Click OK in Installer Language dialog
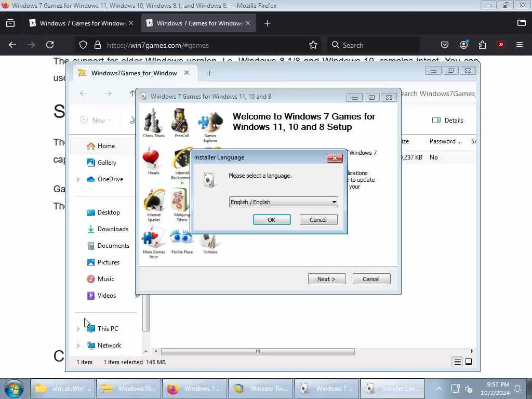The height and width of the screenshot is (399, 532). (x=271, y=220)
